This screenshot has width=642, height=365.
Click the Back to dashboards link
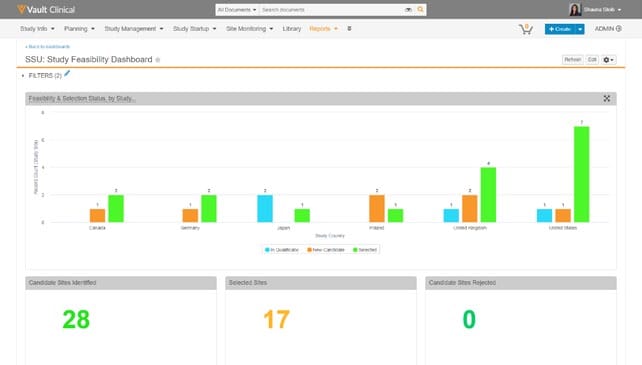point(47,47)
